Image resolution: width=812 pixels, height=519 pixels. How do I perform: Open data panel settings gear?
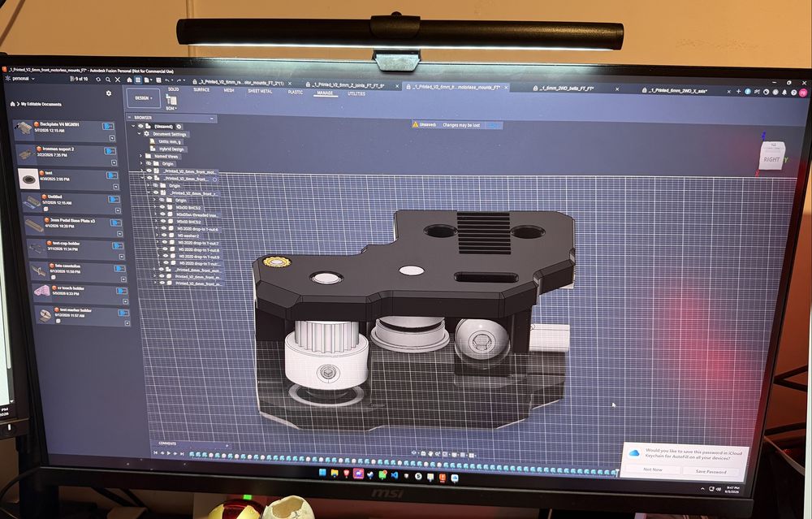click(x=109, y=93)
